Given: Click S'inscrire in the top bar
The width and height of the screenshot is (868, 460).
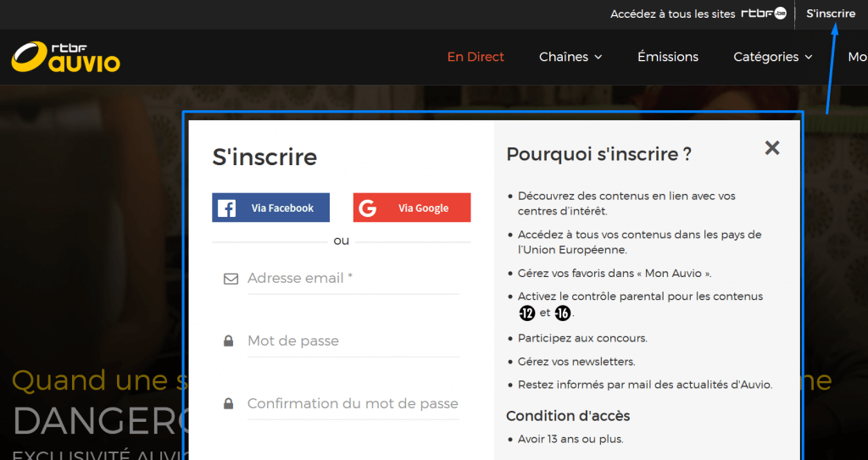Looking at the screenshot, I should 831,14.
